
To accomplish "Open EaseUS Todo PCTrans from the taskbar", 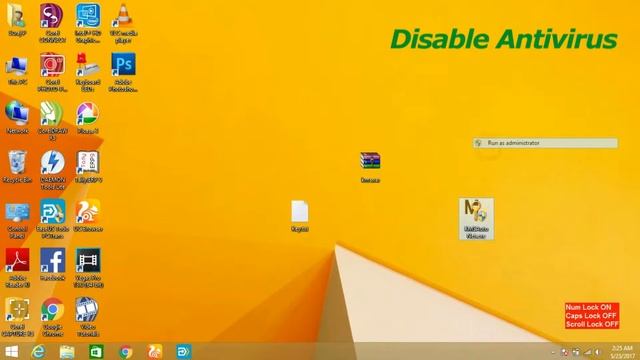I will 184,351.
